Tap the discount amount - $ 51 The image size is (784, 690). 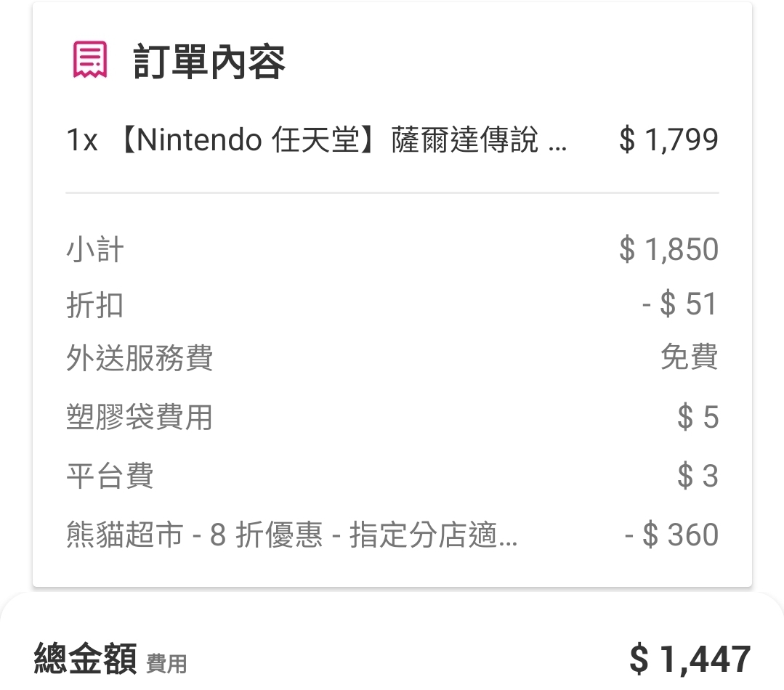coord(679,304)
